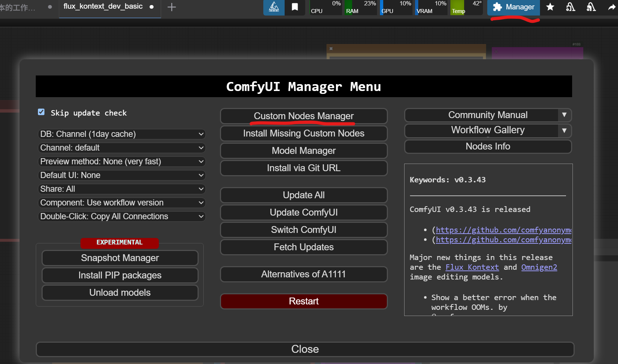Open second github.com/comfyanonymous link
The height and width of the screenshot is (364, 618).
pyautogui.click(x=504, y=240)
